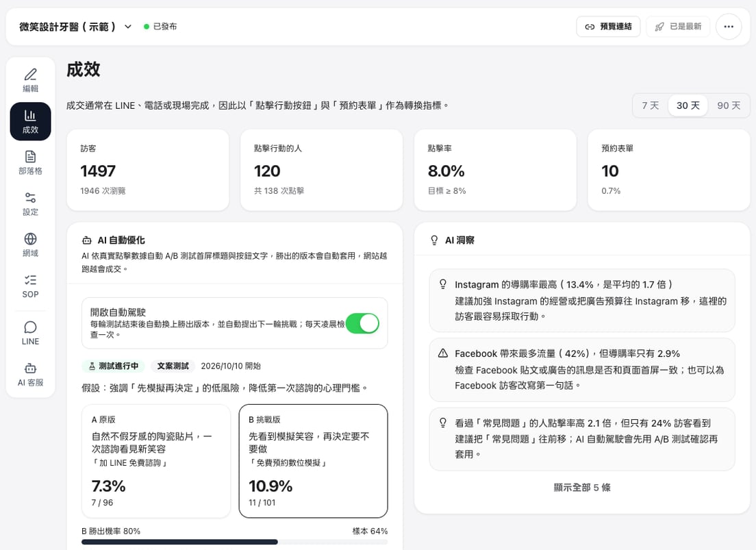Click 顯示全部 5 條 link

[x=582, y=487]
